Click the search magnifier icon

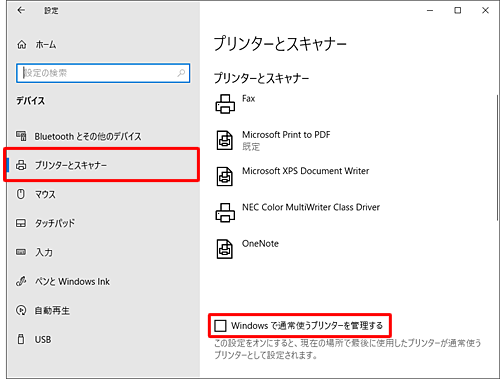coord(181,73)
